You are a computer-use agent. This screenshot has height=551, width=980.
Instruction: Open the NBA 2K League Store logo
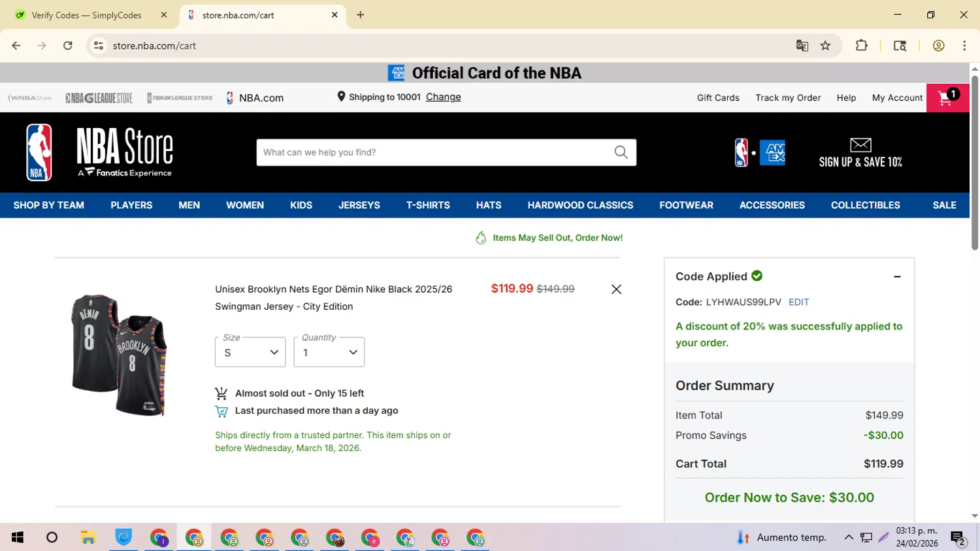180,98
